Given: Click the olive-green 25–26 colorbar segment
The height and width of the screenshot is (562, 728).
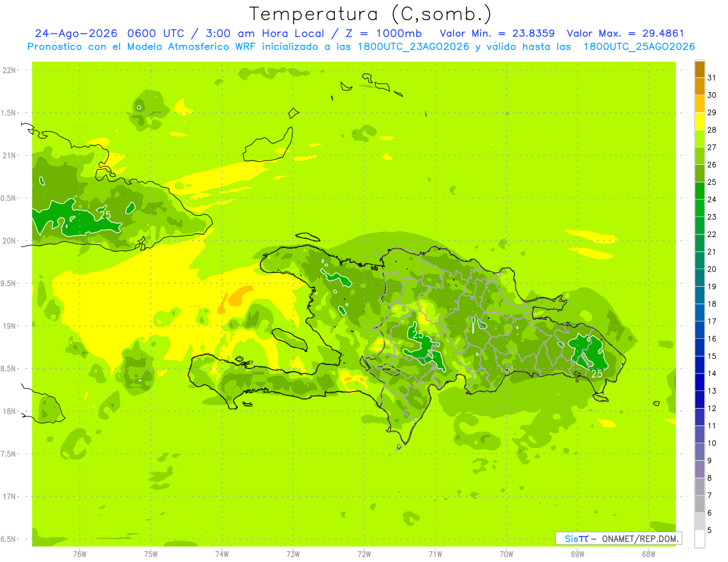Looking at the screenshot, I should point(699,173).
